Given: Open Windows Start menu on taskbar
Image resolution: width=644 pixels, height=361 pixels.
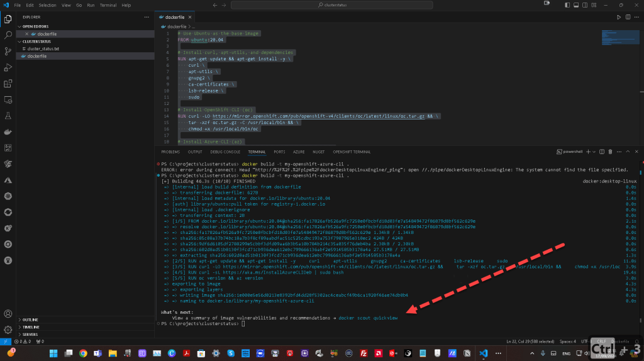Looking at the screenshot, I should 53,353.
